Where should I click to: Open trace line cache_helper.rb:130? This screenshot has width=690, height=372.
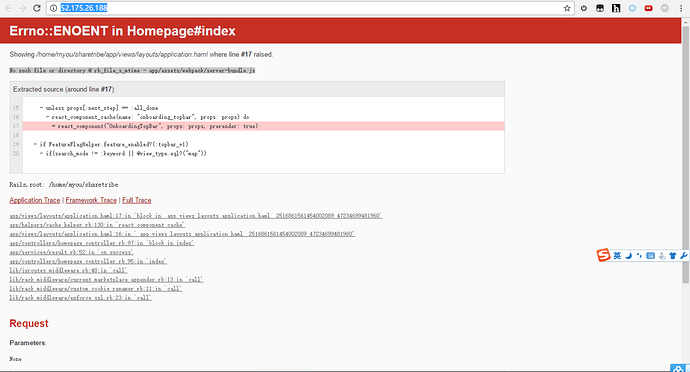tap(97, 225)
